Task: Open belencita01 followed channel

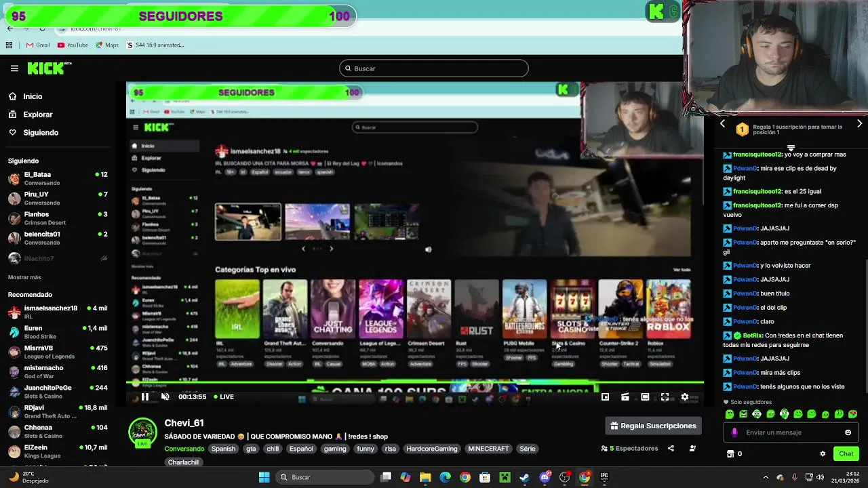Action: coord(58,238)
